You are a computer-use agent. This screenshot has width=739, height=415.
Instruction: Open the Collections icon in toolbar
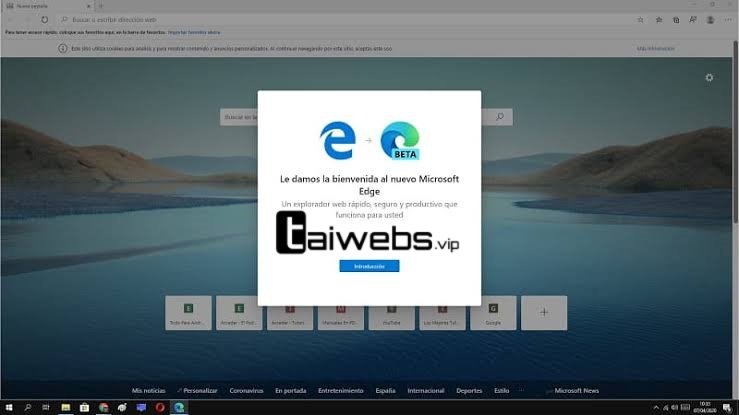(676, 20)
